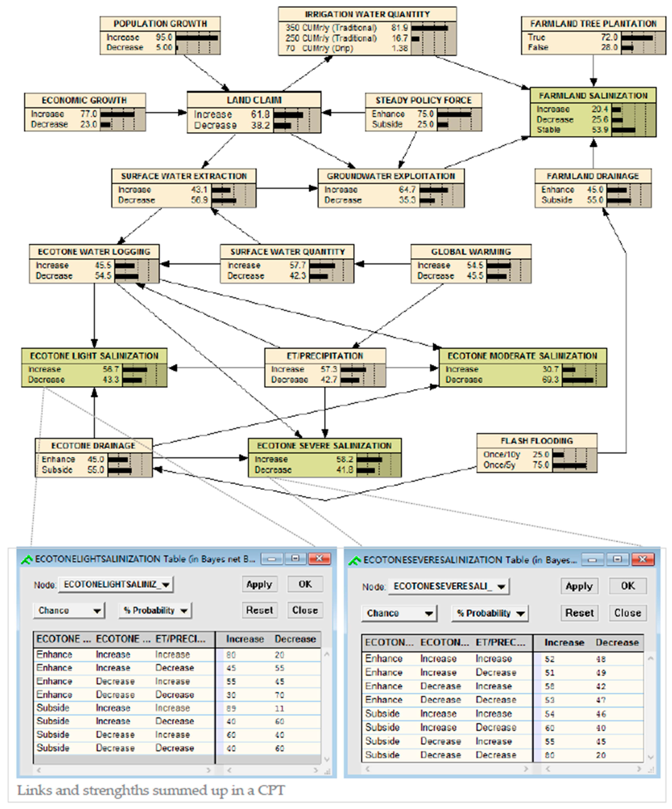Minimize the ECOTONESEVERESALINIZATION table window
Viewport: 672px width, 809px height.
593,560
